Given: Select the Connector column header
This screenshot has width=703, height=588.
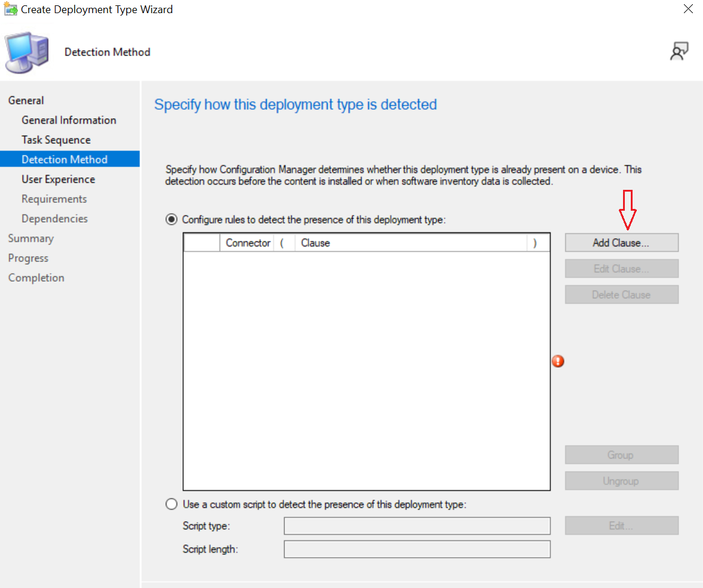Looking at the screenshot, I should pos(246,242).
